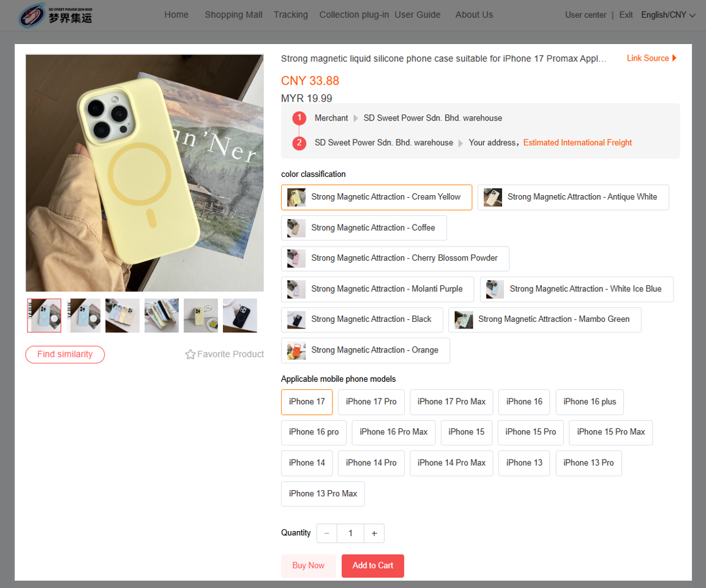Click the Add to Cart button

click(x=372, y=565)
